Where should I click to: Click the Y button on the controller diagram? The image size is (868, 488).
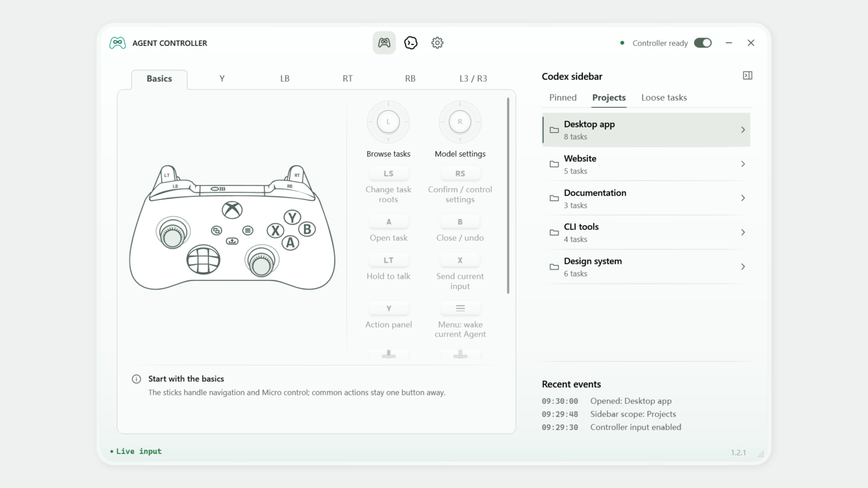[292, 217]
